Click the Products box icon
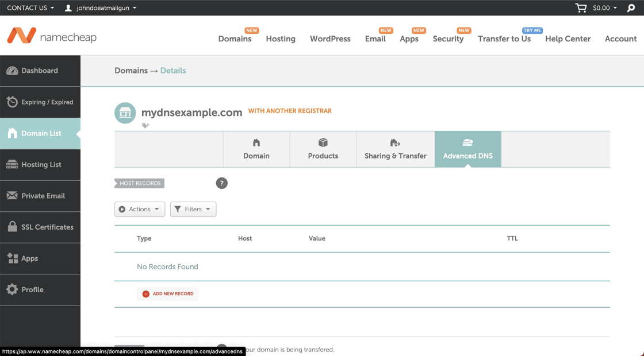This screenshot has width=644, height=356. (323, 142)
